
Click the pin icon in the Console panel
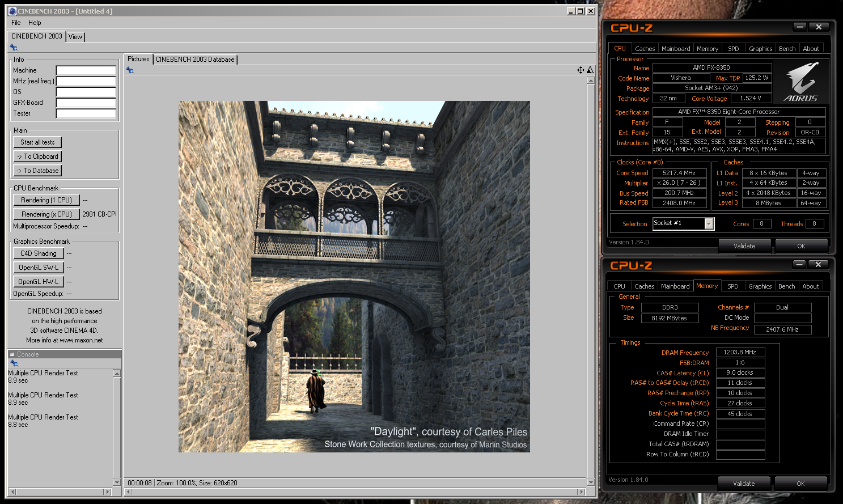pyautogui.click(x=14, y=363)
